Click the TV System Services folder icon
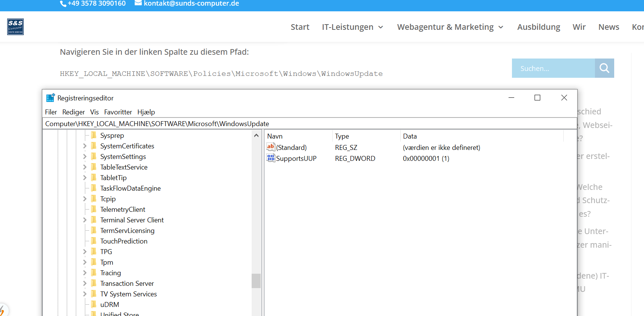 coord(94,294)
